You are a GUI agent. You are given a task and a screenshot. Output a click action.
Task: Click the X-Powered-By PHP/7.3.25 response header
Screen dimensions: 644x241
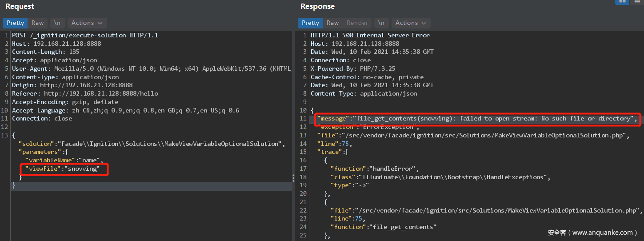353,68
